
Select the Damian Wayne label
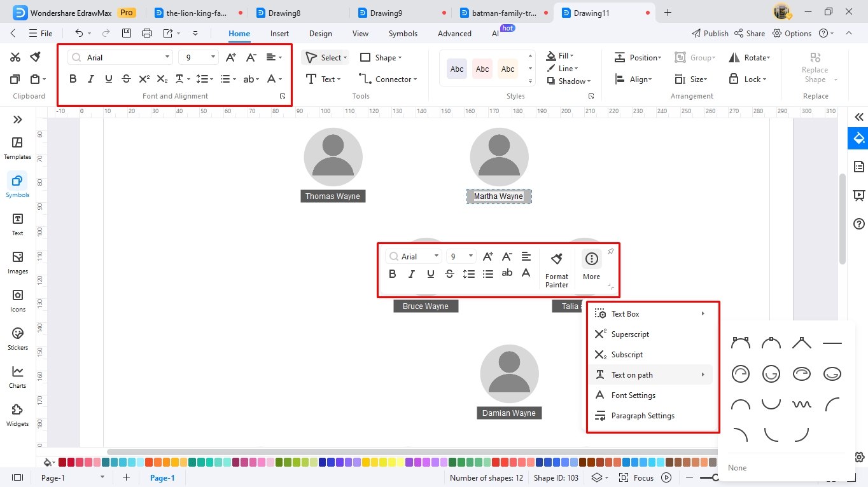point(509,413)
